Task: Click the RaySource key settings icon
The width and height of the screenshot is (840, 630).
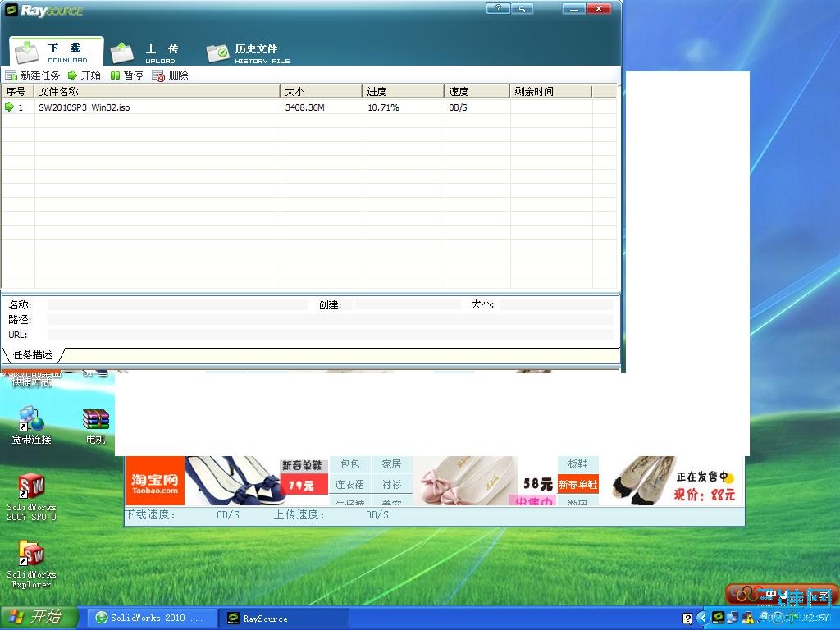Action: pyautogui.click(x=522, y=8)
